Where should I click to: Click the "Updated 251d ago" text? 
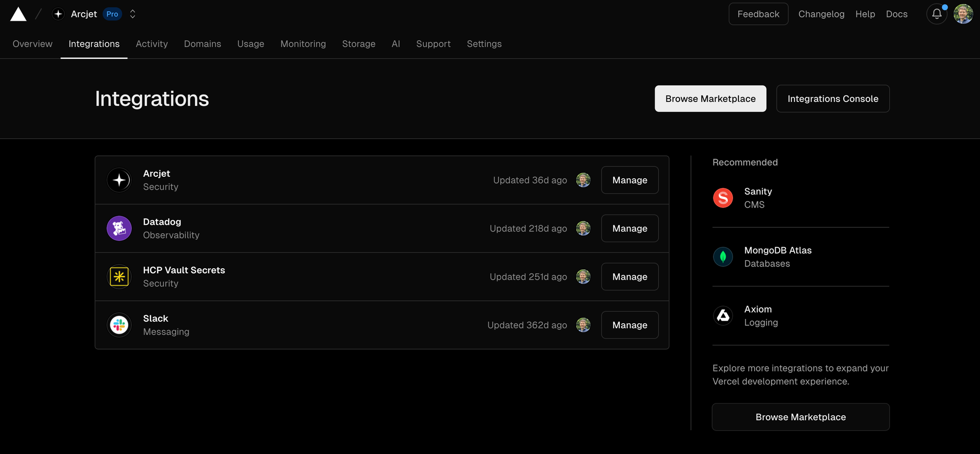(x=528, y=277)
